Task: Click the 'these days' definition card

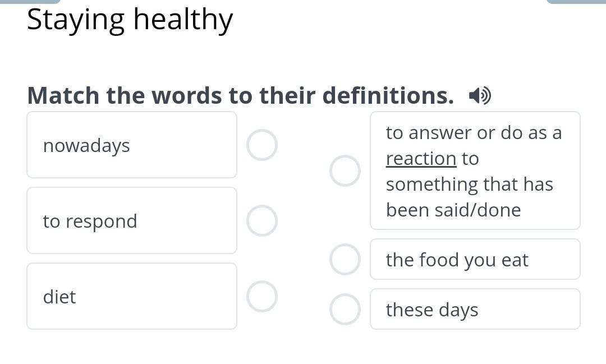Action: point(475,309)
